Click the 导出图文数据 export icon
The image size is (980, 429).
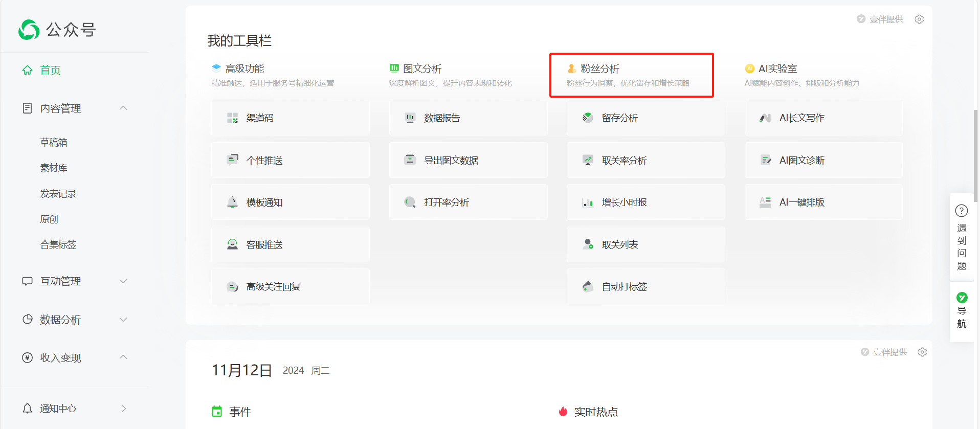coord(410,160)
